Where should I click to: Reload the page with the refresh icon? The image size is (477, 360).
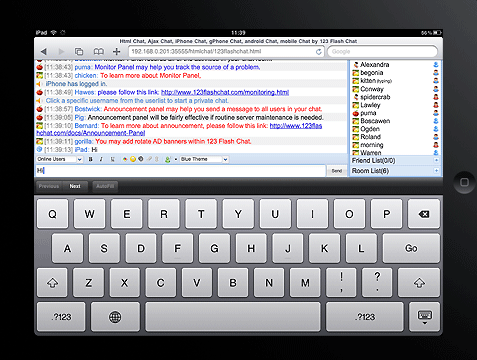coord(319,52)
